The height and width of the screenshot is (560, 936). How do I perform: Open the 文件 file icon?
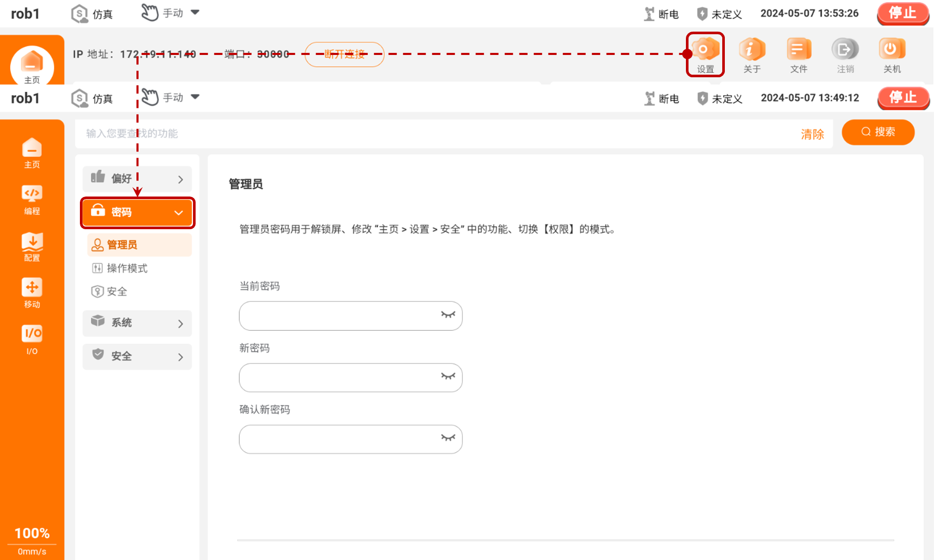click(799, 55)
